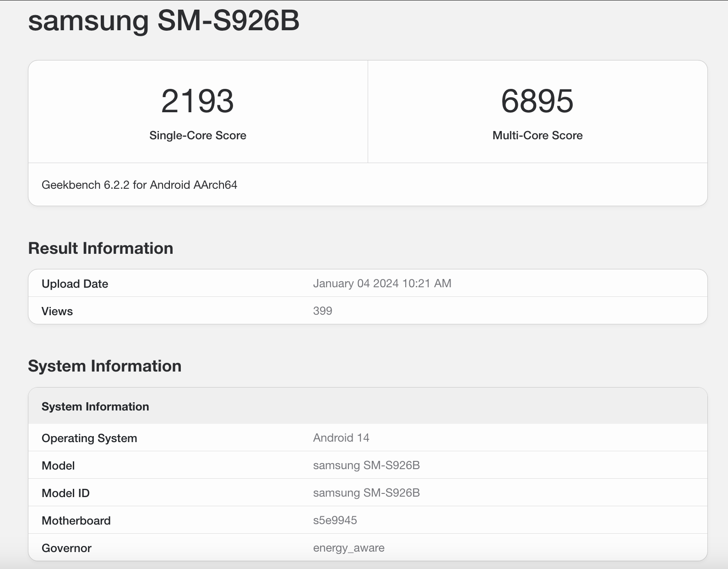Click the Motherboard row label

tap(76, 521)
